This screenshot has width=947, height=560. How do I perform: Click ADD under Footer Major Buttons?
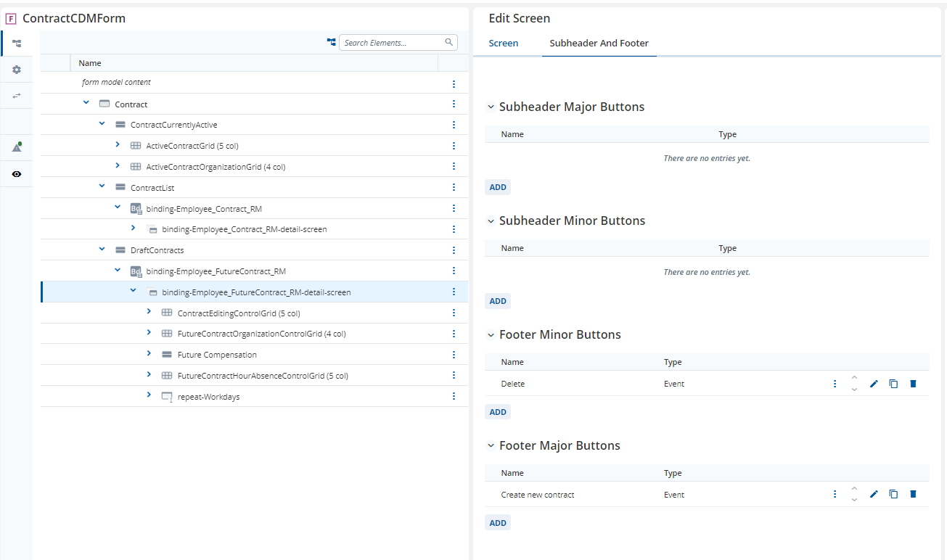498,523
